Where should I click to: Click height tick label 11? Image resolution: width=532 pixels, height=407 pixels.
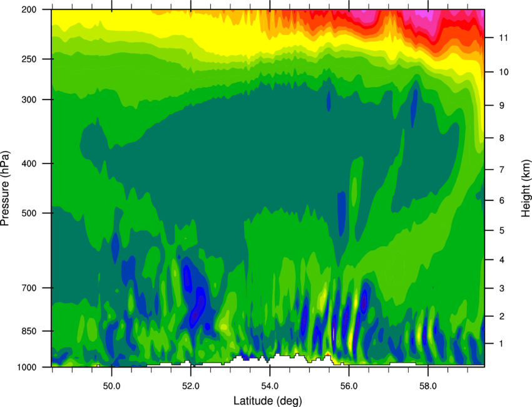[x=503, y=38]
